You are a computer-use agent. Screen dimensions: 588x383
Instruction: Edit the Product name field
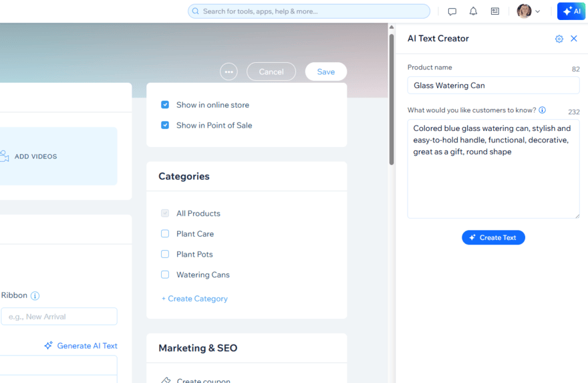point(493,85)
